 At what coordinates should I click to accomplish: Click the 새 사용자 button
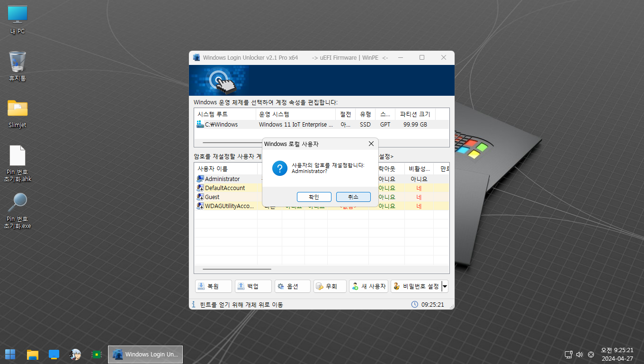(368, 286)
